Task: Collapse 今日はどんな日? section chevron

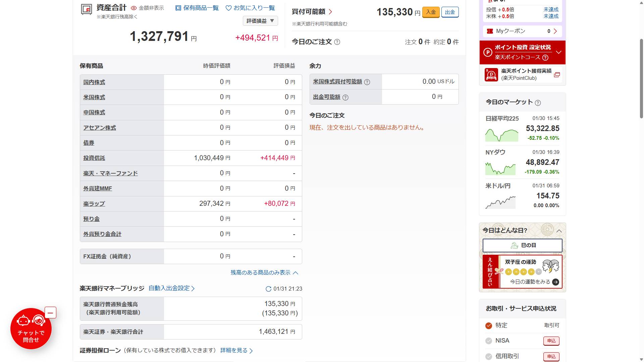Action: (559, 231)
